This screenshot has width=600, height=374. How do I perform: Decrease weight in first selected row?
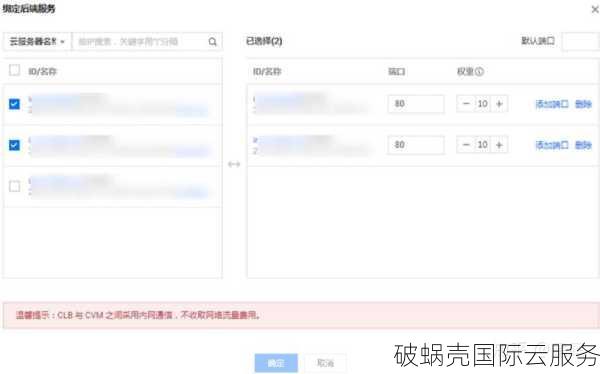click(466, 104)
